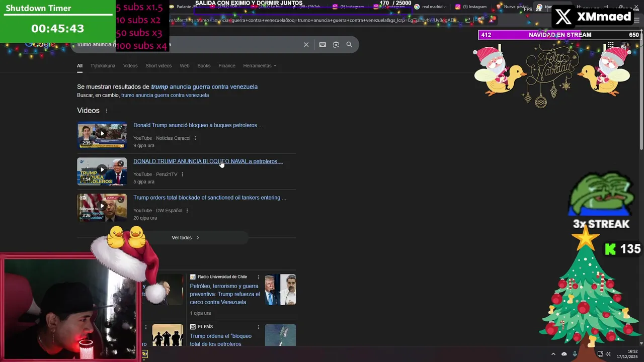Open the Books search tab
This screenshot has width=644, height=362.
coord(204,66)
